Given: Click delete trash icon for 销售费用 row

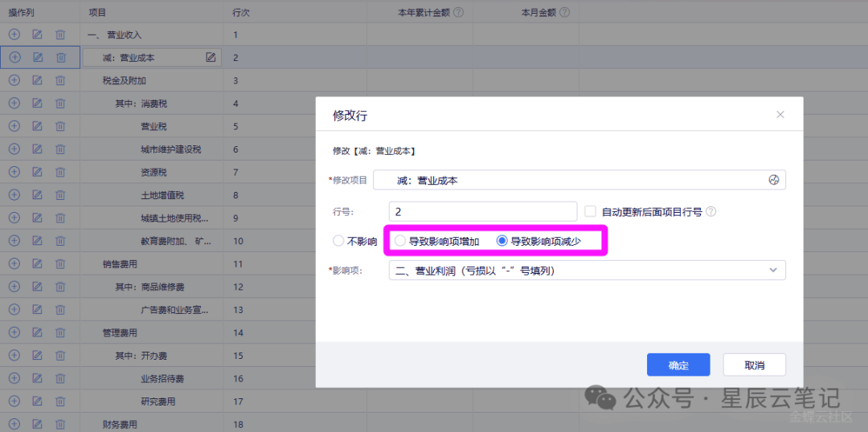Looking at the screenshot, I should tap(60, 263).
